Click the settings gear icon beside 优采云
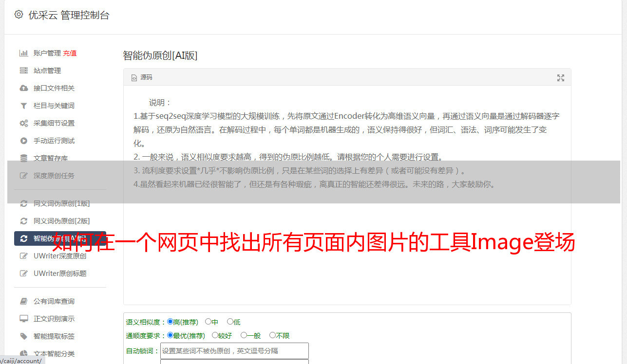This screenshot has height=364, width=627. pyautogui.click(x=19, y=15)
